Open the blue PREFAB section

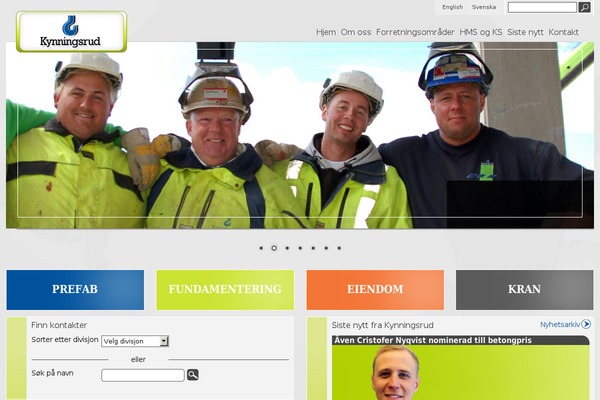(x=75, y=290)
